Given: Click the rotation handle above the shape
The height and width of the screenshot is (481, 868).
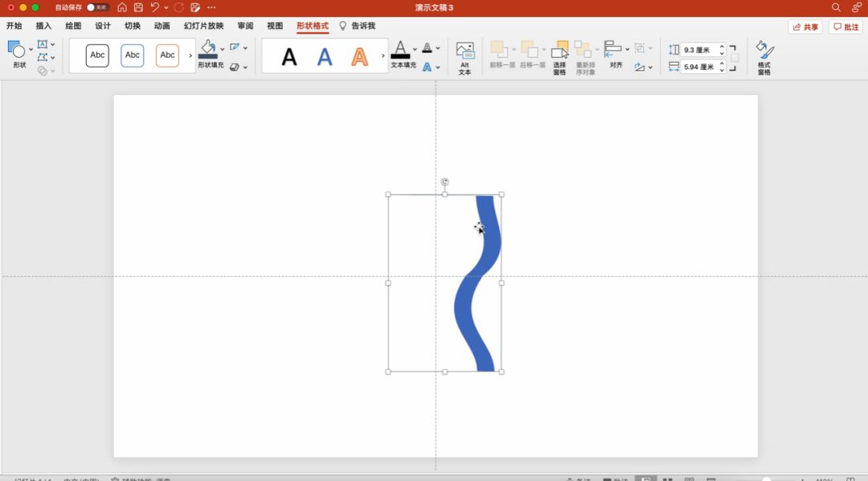Looking at the screenshot, I should tap(445, 182).
